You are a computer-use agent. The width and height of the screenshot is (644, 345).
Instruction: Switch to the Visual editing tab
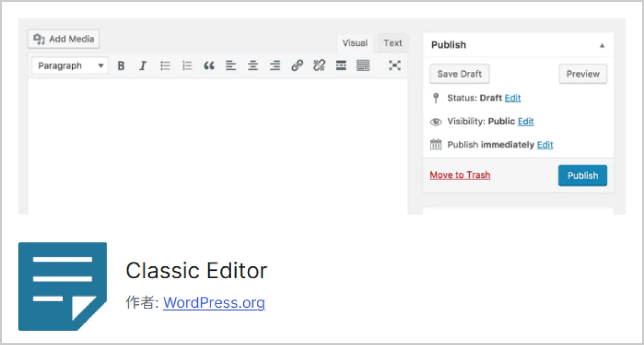tap(355, 43)
